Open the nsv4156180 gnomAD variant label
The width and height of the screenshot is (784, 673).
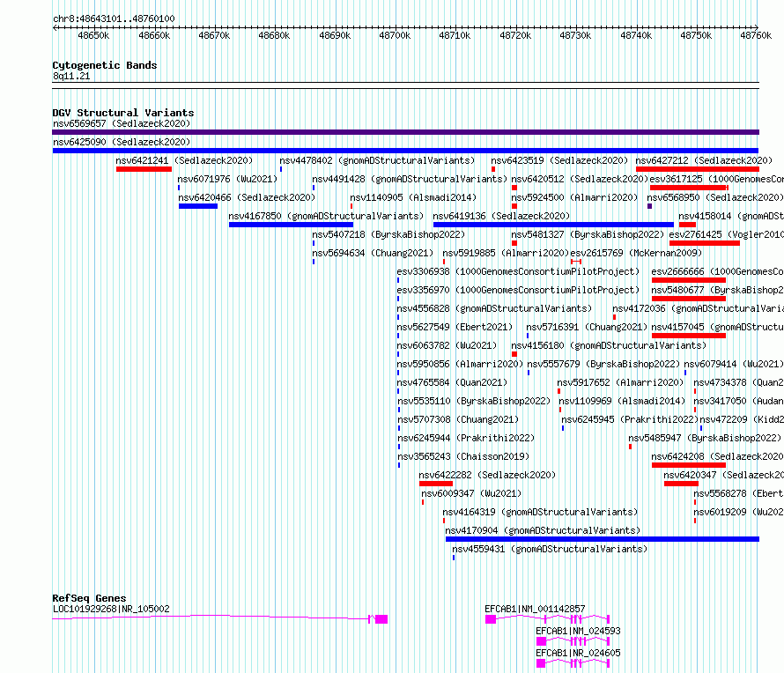click(x=609, y=345)
